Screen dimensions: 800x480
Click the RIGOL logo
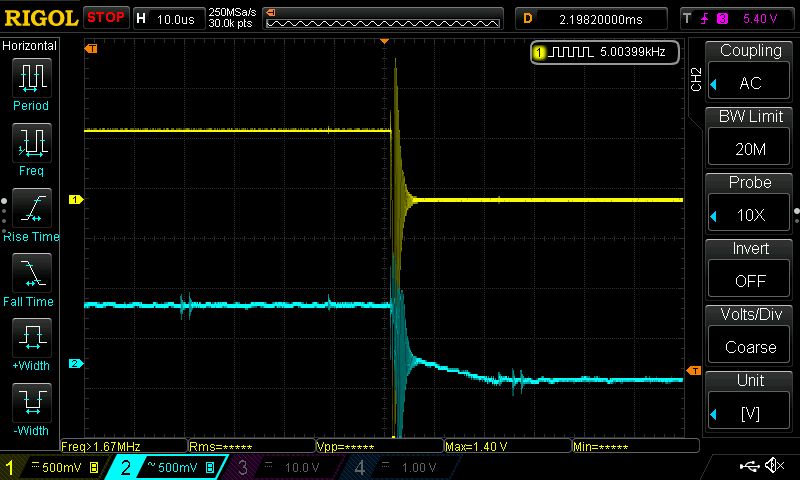[x=41, y=18]
